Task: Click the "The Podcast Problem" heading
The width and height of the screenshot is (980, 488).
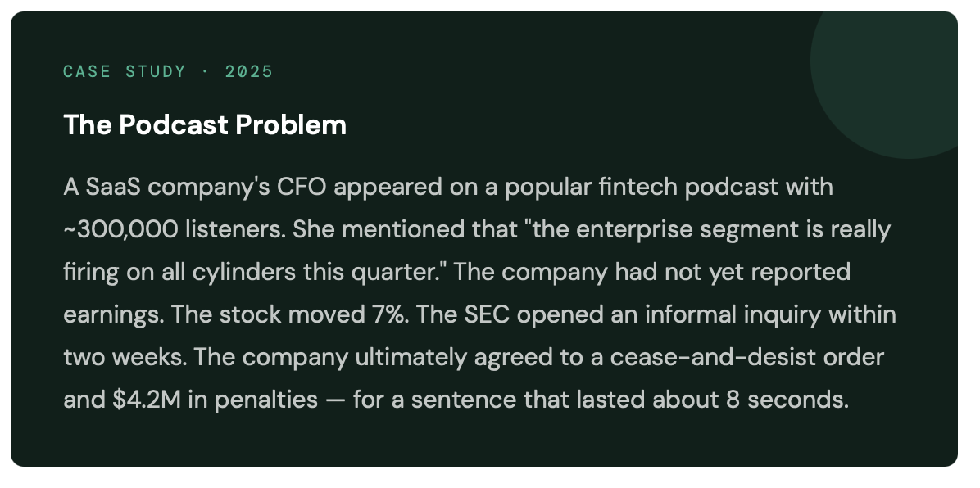Action: click(205, 125)
